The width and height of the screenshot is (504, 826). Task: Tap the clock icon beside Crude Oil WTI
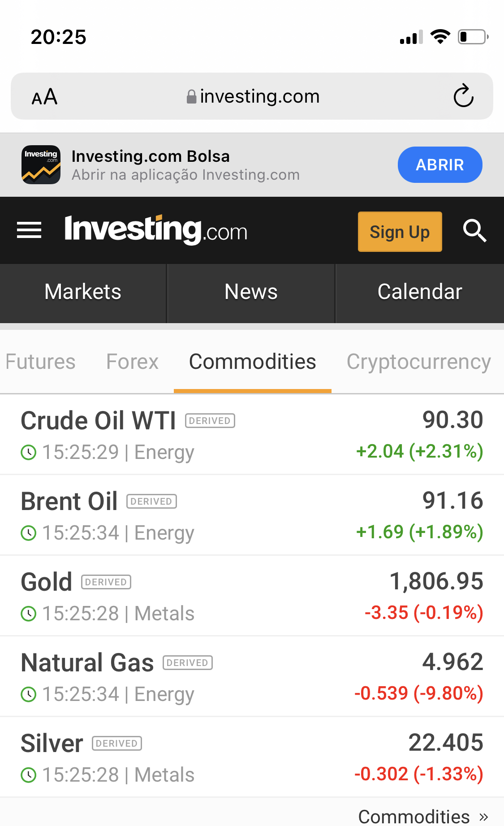[x=29, y=452]
